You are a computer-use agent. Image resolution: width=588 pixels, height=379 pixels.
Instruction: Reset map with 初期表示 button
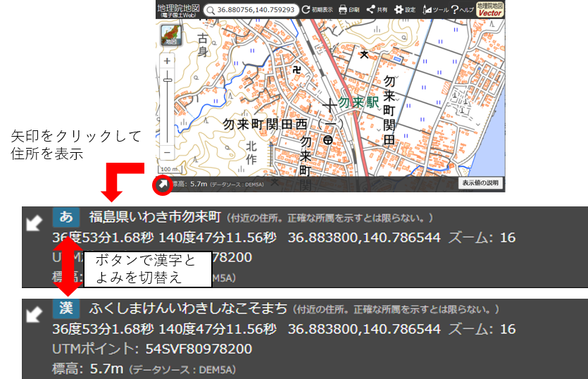coord(318,10)
